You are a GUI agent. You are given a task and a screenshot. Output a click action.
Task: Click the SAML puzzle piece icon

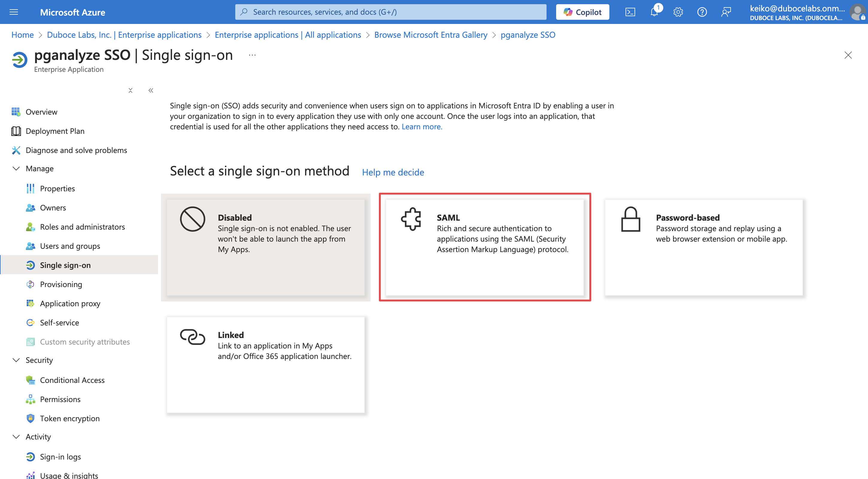coord(411,219)
